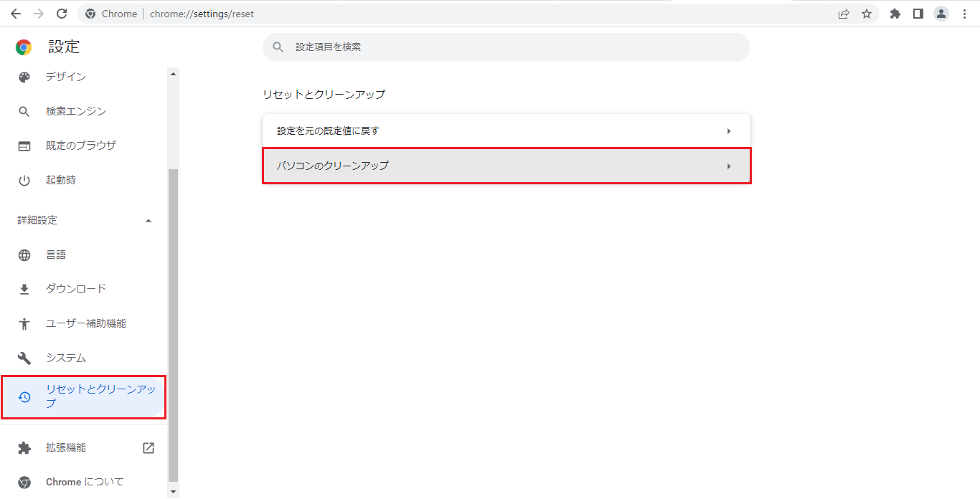Screen dimensions: 980x499
Task: Open the profile avatar icon
Action: point(941,14)
